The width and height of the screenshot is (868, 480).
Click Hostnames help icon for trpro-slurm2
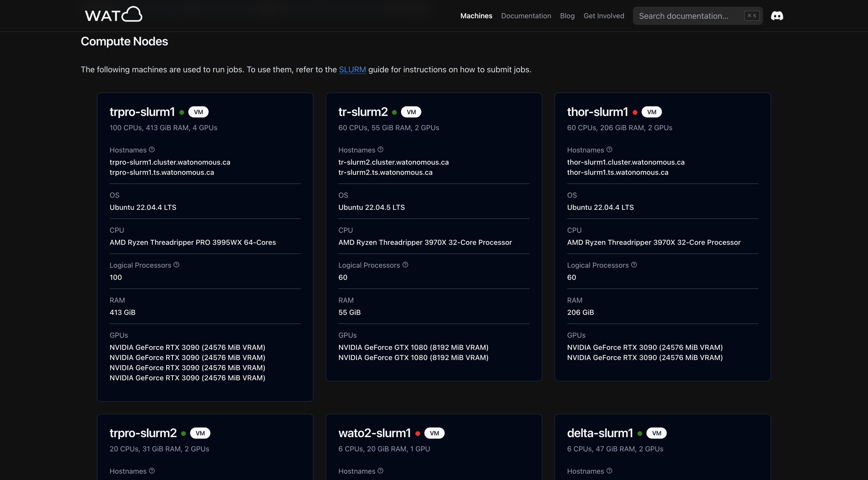(152, 471)
